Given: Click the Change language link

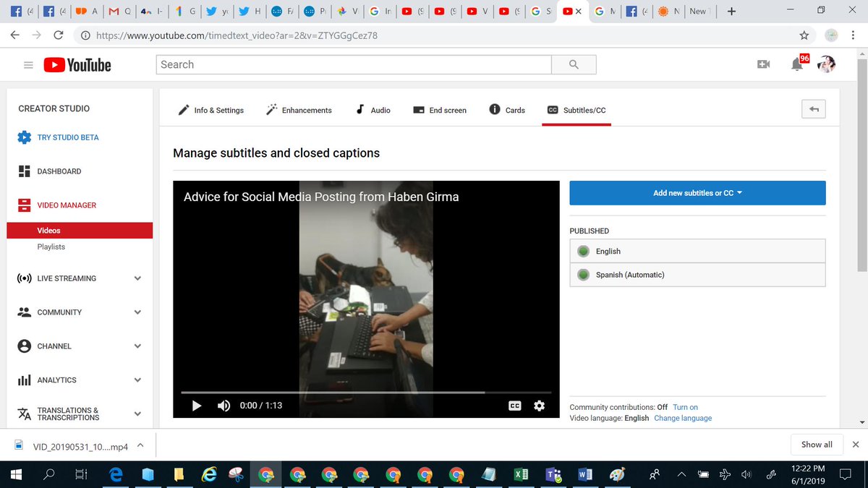Looking at the screenshot, I should click(683, 418).
